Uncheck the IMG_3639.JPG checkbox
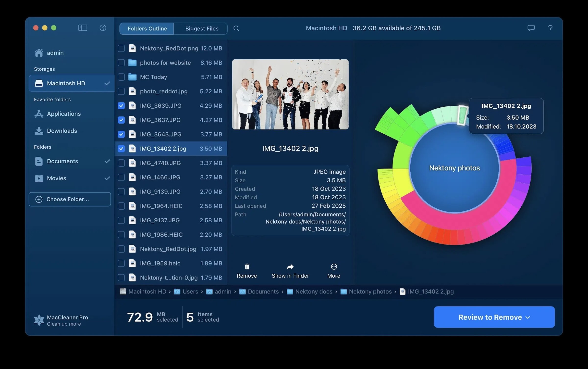The image size is (588, 369). [x=121, y=106]
